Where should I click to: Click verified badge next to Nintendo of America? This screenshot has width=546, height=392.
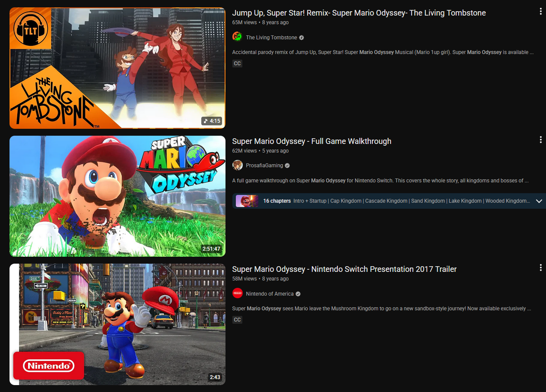[x=298, y=294]
